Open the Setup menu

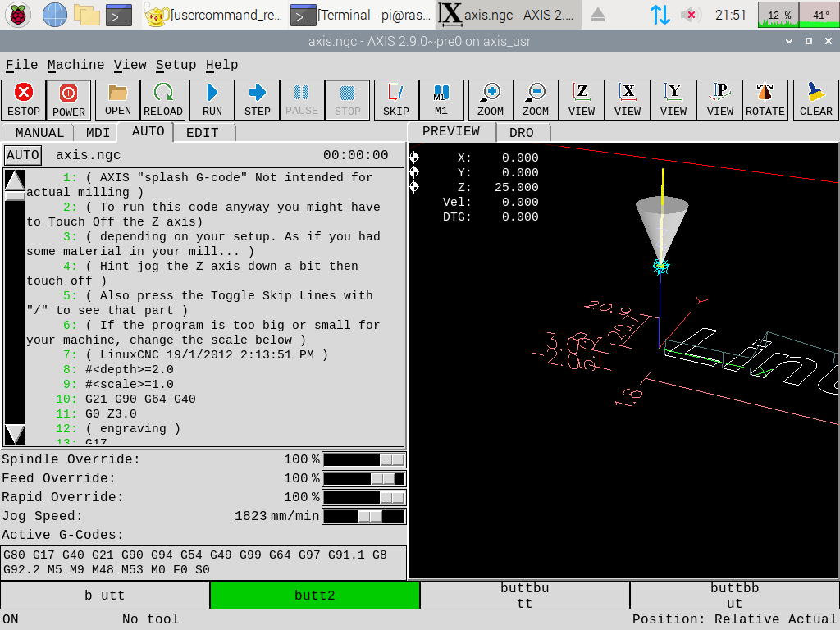click(176, 65)
